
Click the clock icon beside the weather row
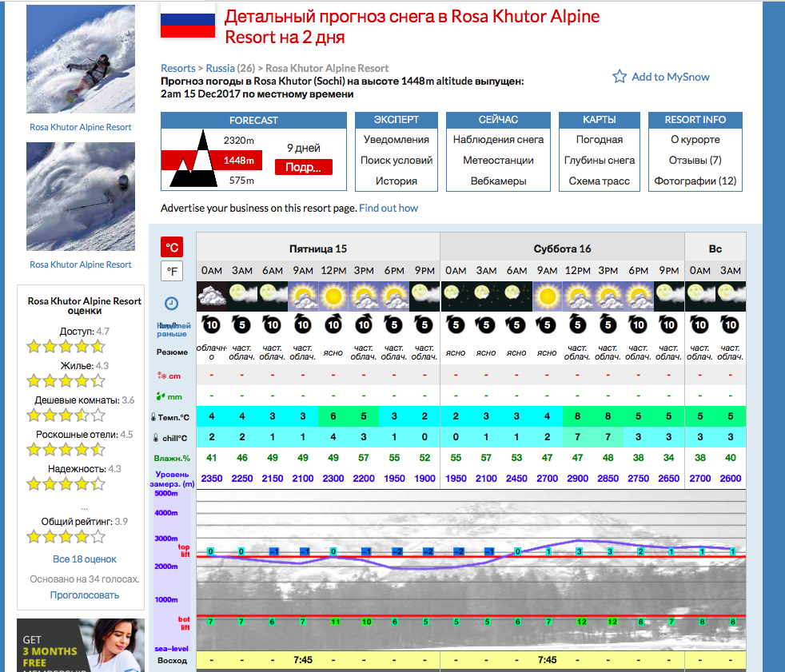point(171,303)
